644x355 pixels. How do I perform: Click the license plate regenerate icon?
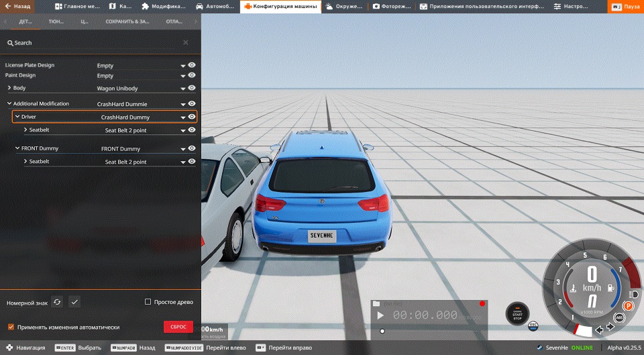point(57,302)
